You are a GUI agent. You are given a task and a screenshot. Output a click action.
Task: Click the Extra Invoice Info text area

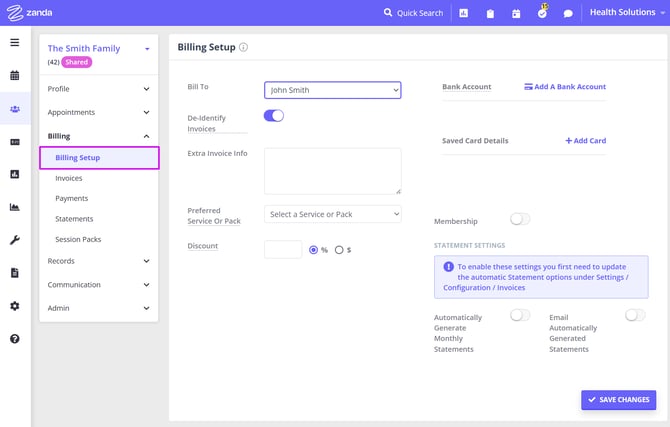(x=332, y=171)
